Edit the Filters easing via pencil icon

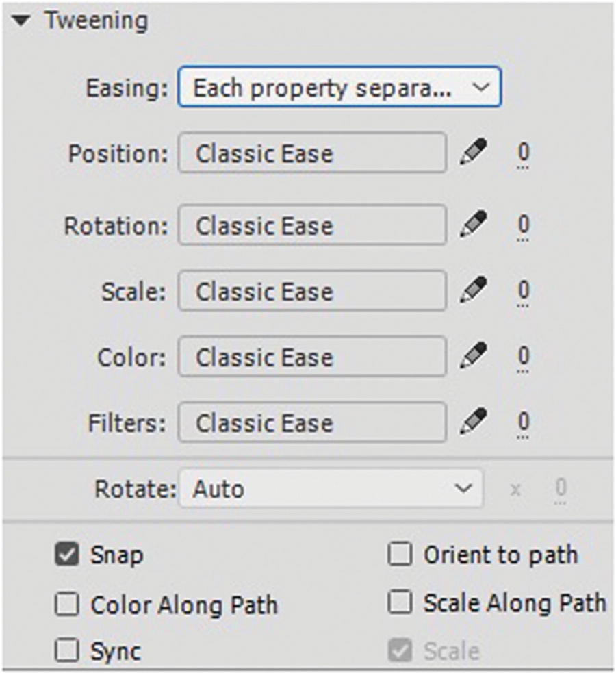pyautogui.click(x=474, y=422)
